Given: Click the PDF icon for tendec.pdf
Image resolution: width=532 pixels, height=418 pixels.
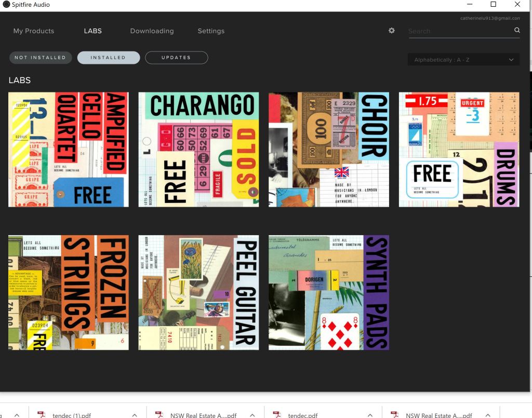Looking at the screenshot, I should point(277,415).
